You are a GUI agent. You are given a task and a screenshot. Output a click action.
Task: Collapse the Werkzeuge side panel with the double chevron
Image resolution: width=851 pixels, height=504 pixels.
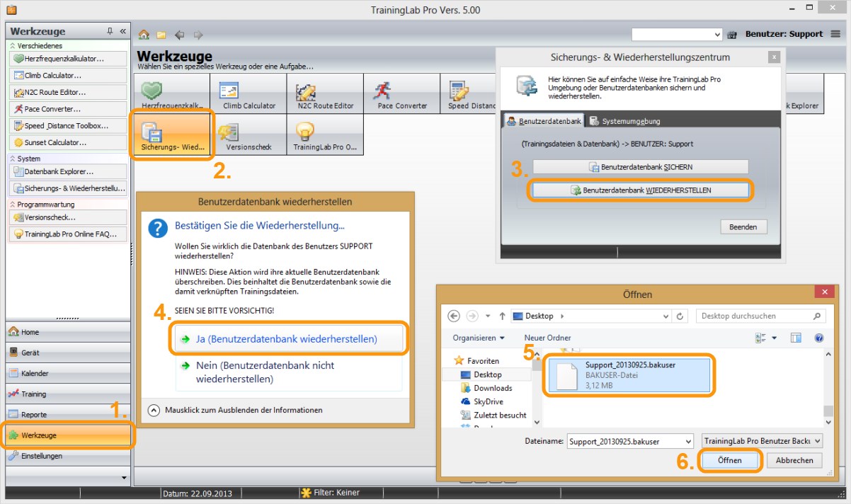[x=122, y=31]
